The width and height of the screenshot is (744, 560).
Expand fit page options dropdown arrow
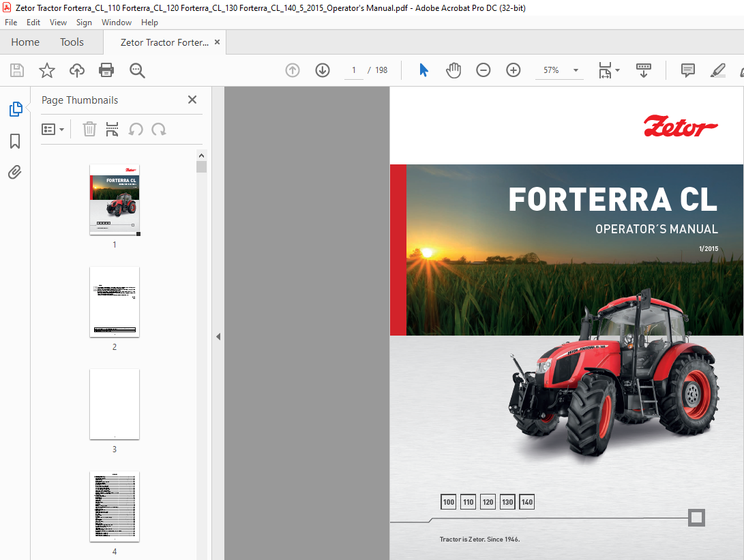click(617, 70)
